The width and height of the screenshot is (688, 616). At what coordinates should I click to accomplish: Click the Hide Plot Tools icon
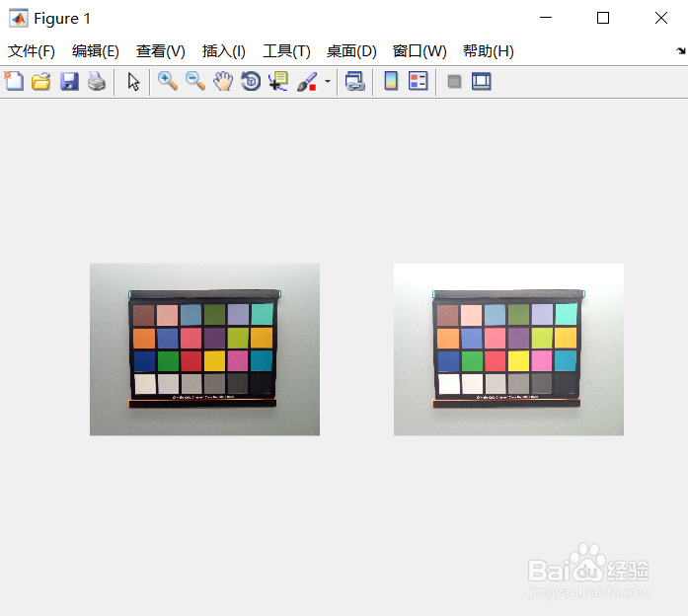pos(455,82)
